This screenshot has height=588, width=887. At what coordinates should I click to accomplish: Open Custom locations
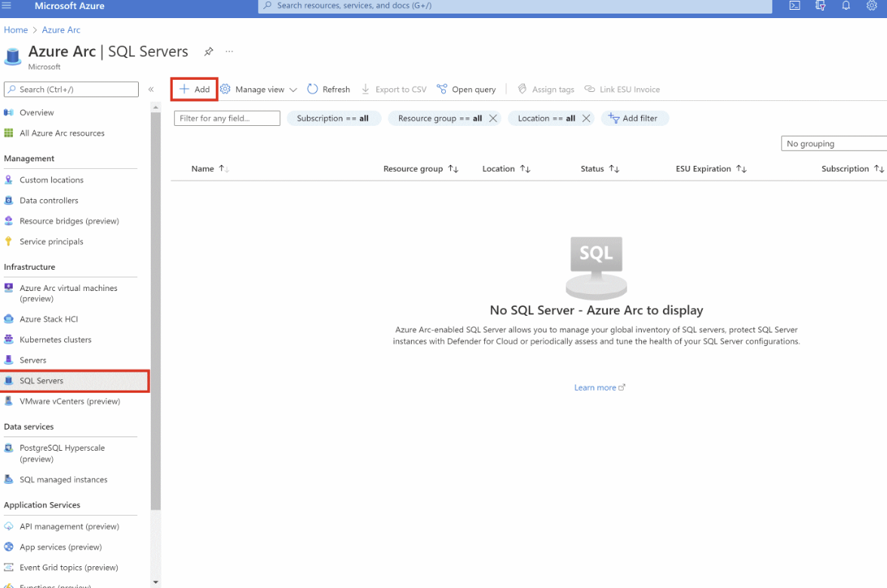pos(51,179)
